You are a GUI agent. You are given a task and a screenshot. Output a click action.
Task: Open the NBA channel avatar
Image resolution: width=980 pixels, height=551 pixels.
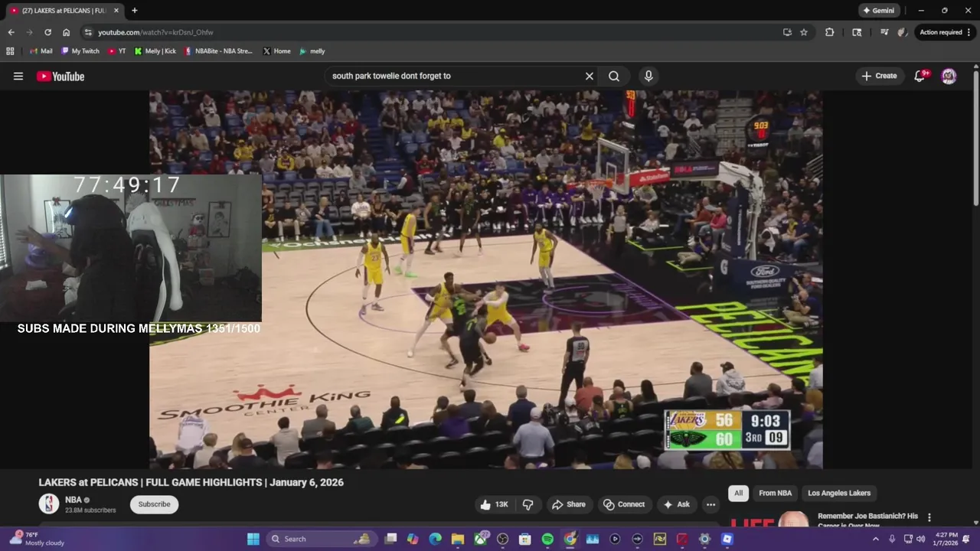[x=49, y=504]
